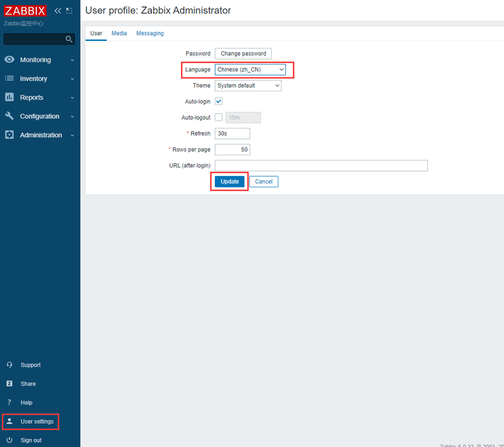Click the 'Zabbix监控中心' server name text
The height and width of the screenshot is (447, 504).
coord(23,23)
